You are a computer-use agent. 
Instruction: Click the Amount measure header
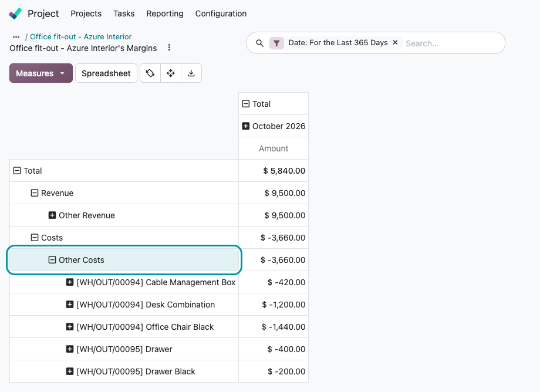(274, 148)
